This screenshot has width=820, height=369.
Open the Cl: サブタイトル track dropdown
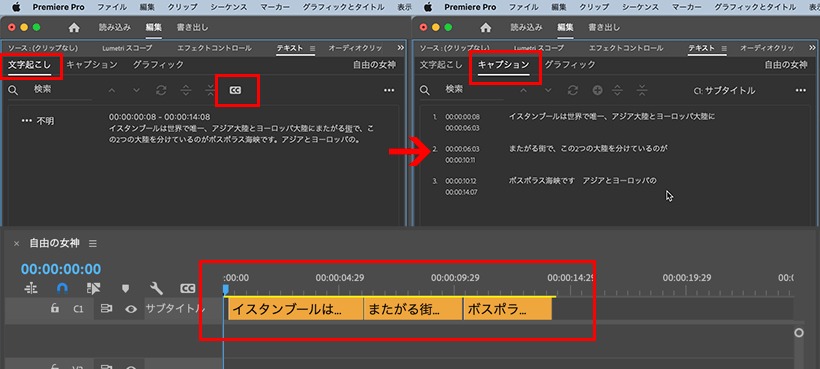pos(724,90)
